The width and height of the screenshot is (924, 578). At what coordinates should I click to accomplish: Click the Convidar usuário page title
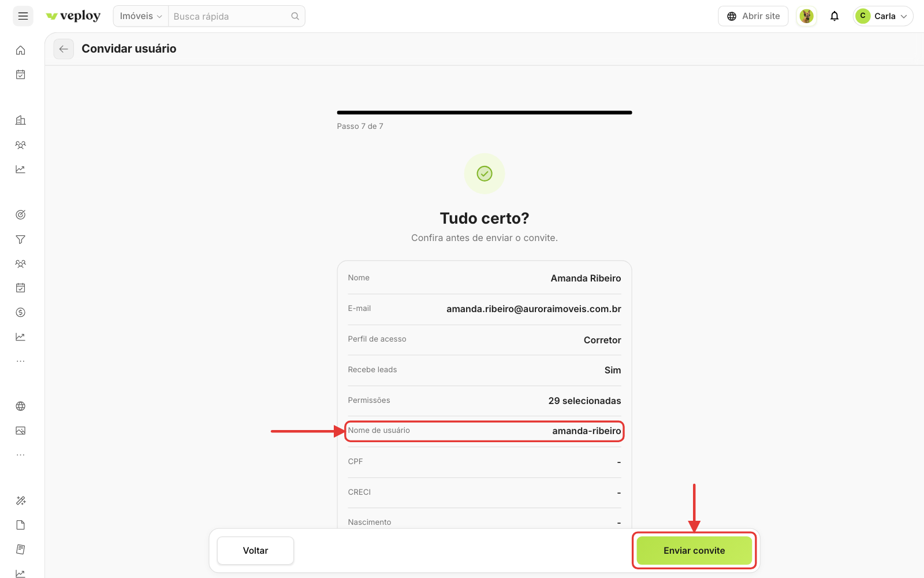(129, 49)
